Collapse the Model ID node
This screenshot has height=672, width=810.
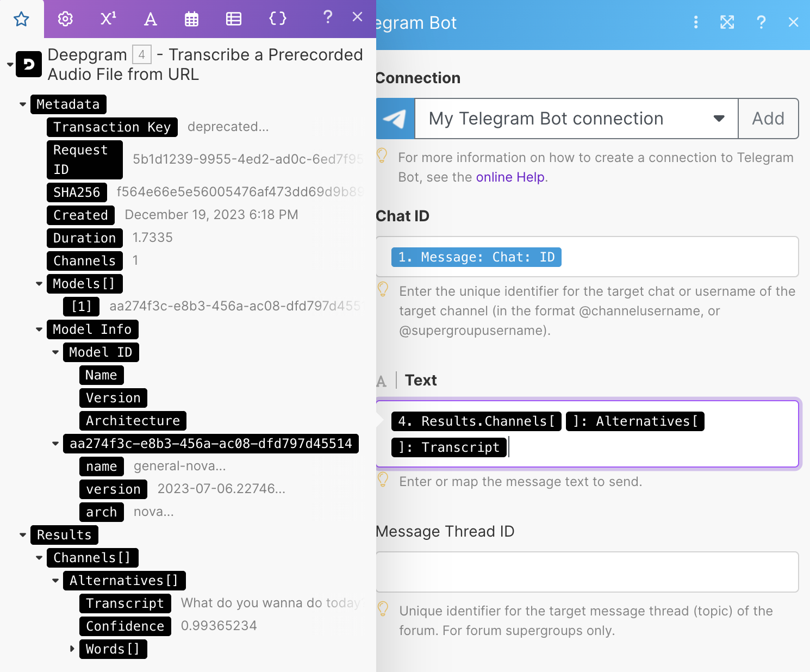tap(55, 352)
